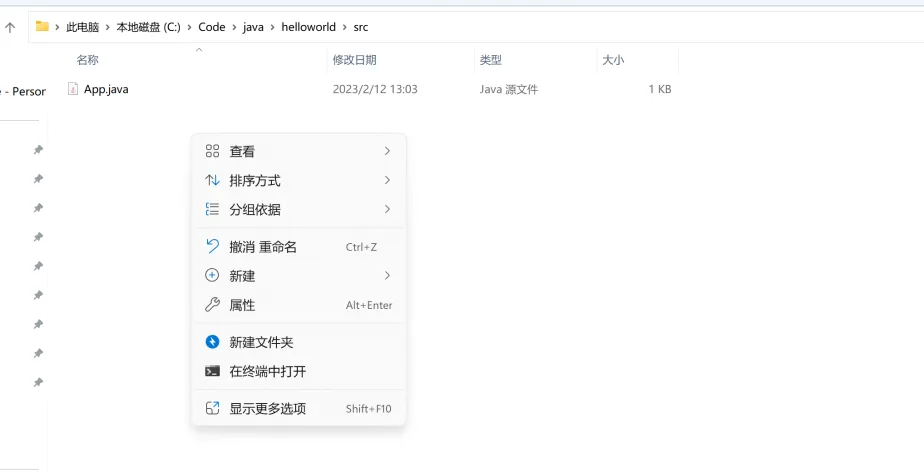Click the 查看 grid icon in menu

click(212, 151)
